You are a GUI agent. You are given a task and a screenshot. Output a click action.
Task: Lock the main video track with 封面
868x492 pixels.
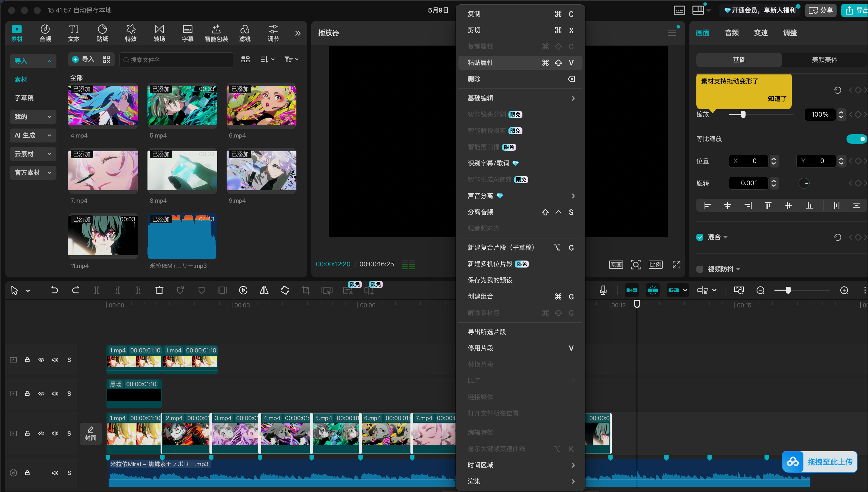pyautogui.click(x=27, y=433)
